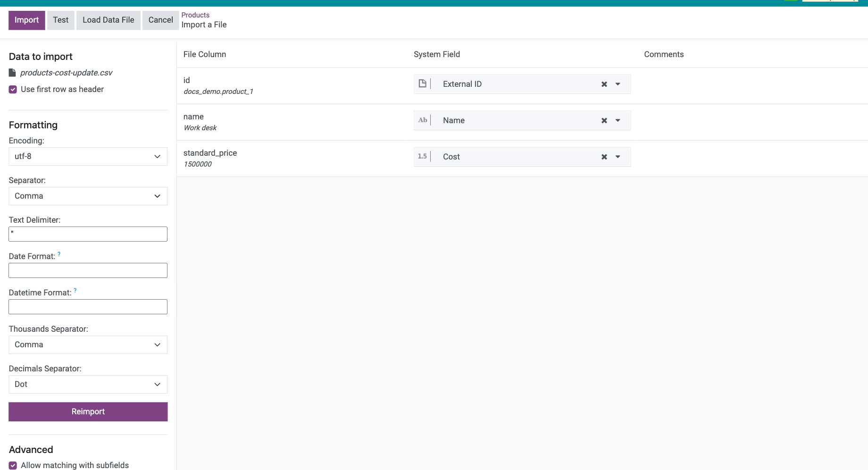
Task: Click the System Field header
Action: pos(437,54)
